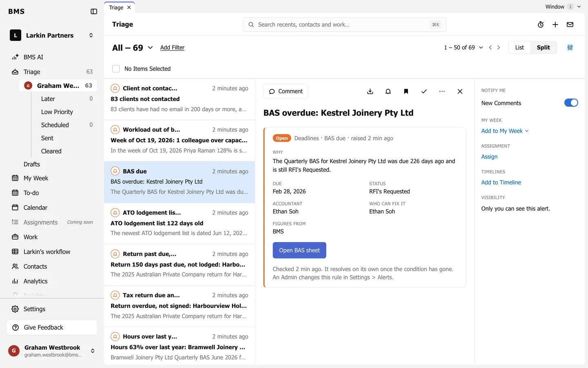Close the Triage tab

coord(129,7)
